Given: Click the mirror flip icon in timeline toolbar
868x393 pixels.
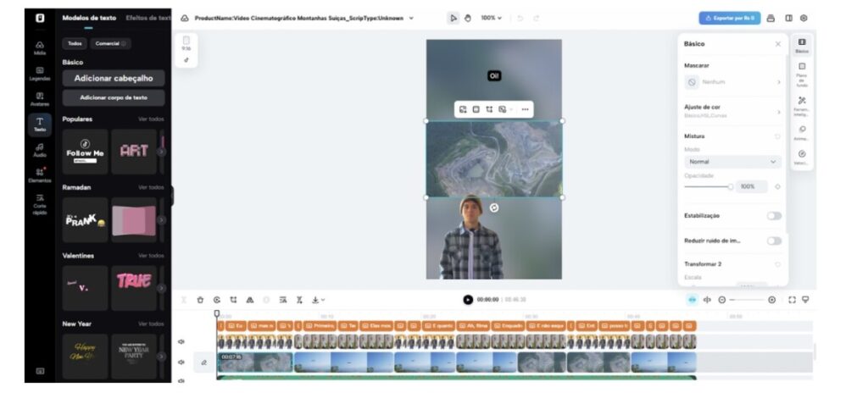Looking at the screenshot, I should pyautogui.click(x=250, y=300).
